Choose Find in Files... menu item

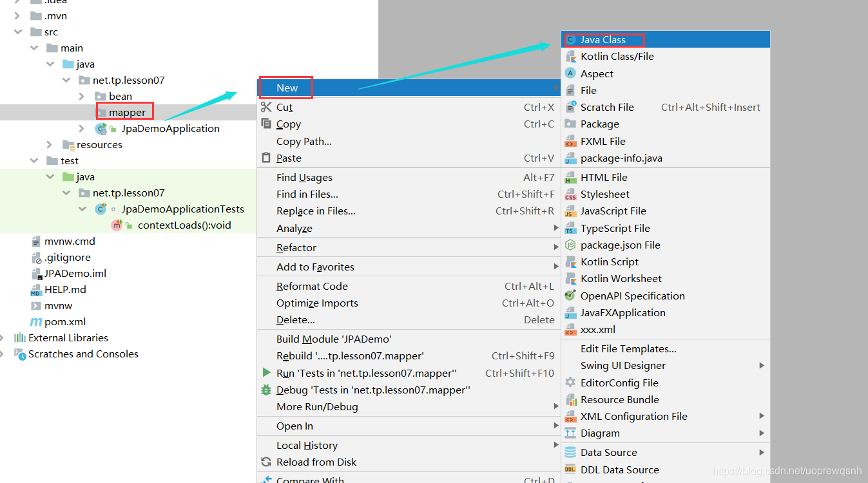tap(409, 194)
